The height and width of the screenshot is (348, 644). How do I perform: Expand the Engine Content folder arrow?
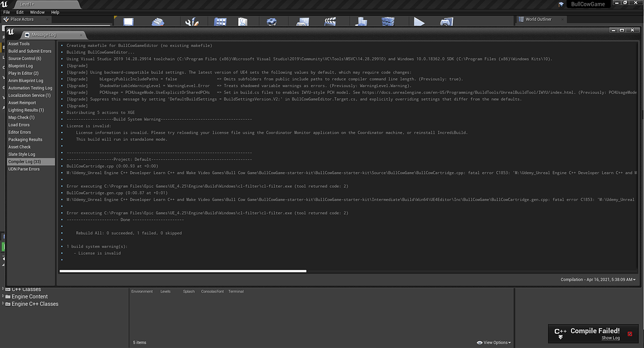tap(3, 296)
